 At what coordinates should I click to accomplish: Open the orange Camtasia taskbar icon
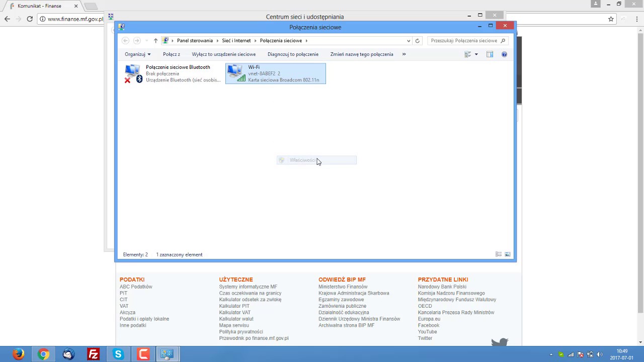tap(143, 354)
